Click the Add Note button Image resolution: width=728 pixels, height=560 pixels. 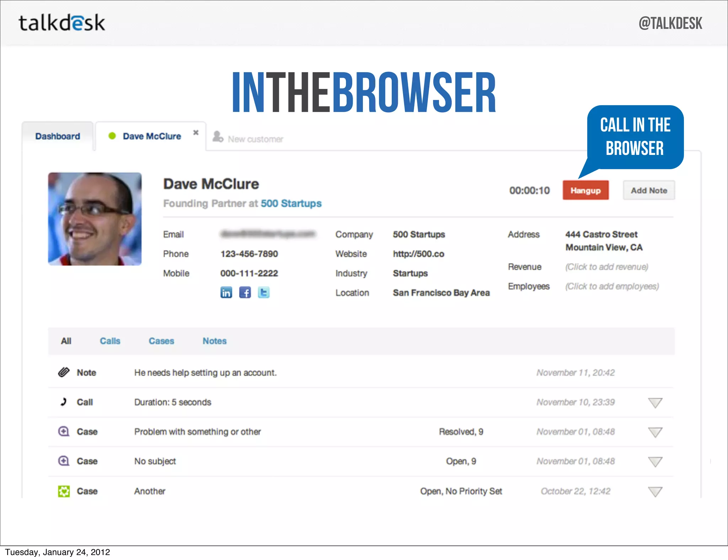point(649,190)
